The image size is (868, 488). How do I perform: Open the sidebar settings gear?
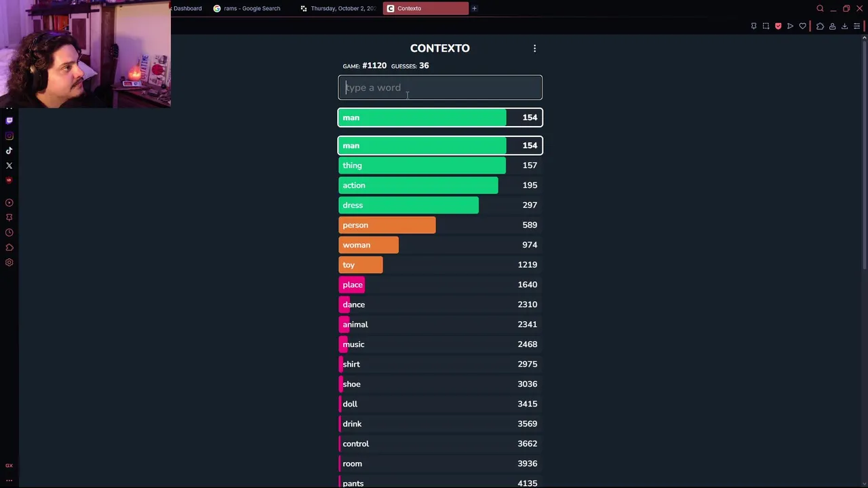click(9, 262)
